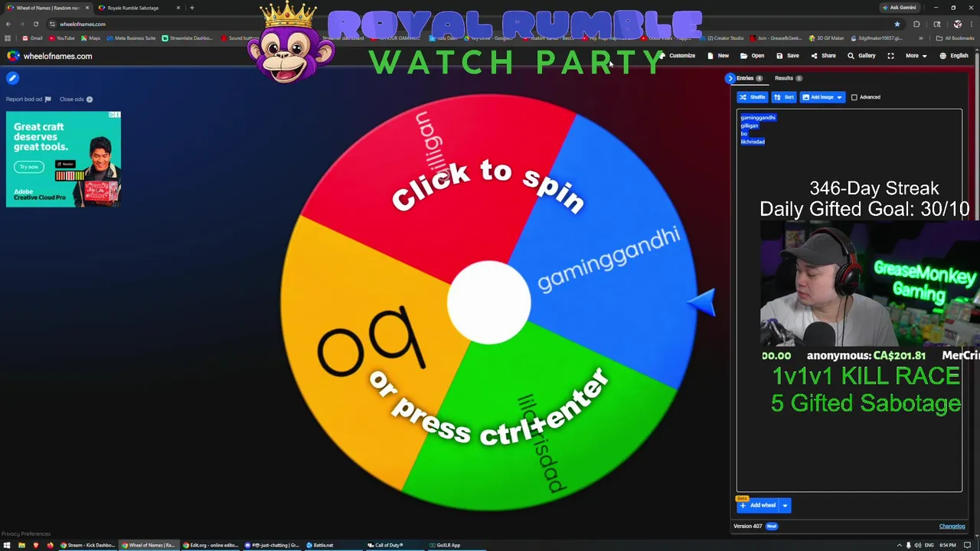
Task: Open a saved wheel file
Action: (x=752, y=56)
